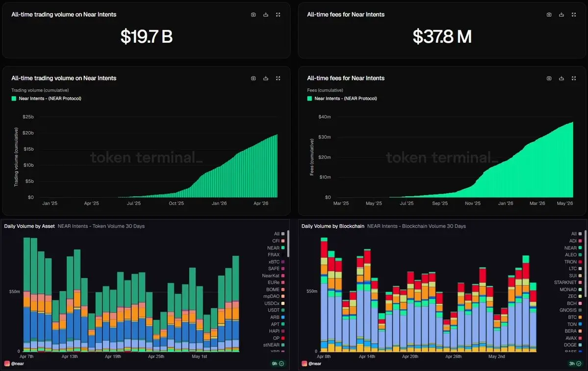The height and width of the screenshot is (371, 588).
Task: Click the BERA legend entry
Action: pos(573,331)
